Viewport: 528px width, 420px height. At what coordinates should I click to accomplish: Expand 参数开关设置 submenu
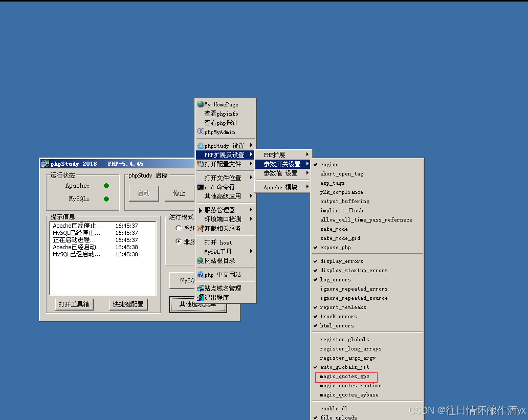tap(283, 164)
